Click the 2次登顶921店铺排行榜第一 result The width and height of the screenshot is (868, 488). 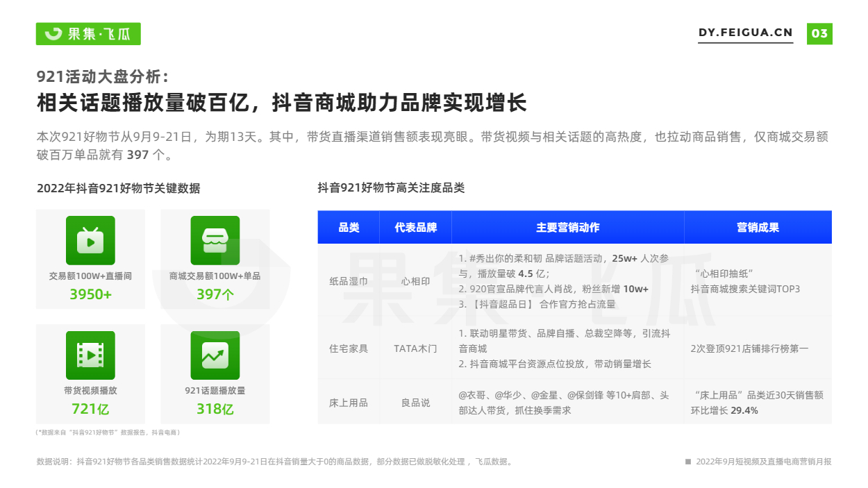click(749, 348)
